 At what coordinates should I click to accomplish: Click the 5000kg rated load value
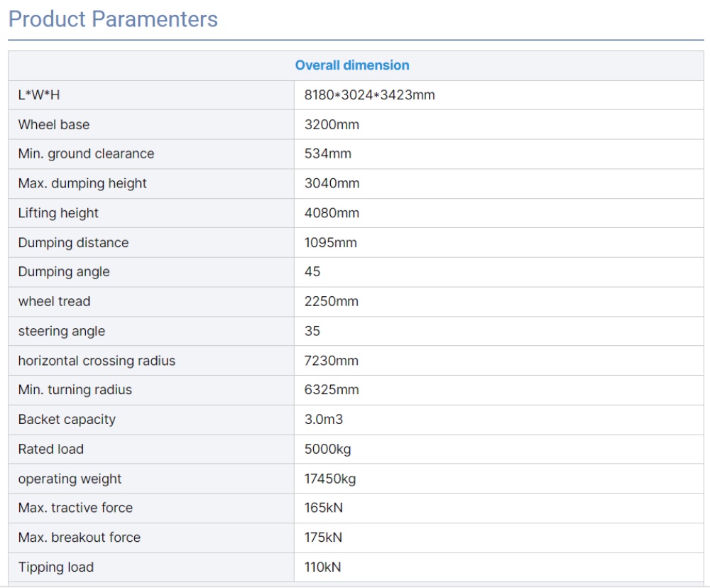[327, 450]
